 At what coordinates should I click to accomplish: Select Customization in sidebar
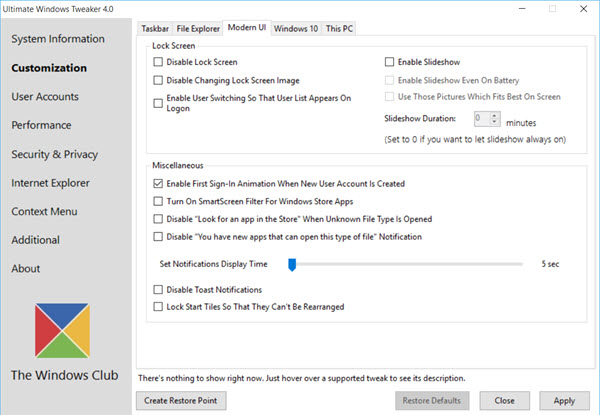(x=49, y=68)
